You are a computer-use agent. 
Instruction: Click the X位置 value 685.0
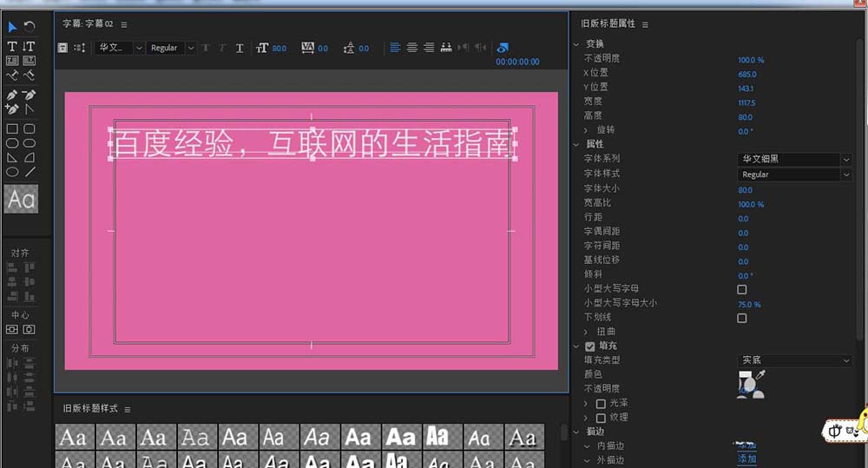point(746,74)
